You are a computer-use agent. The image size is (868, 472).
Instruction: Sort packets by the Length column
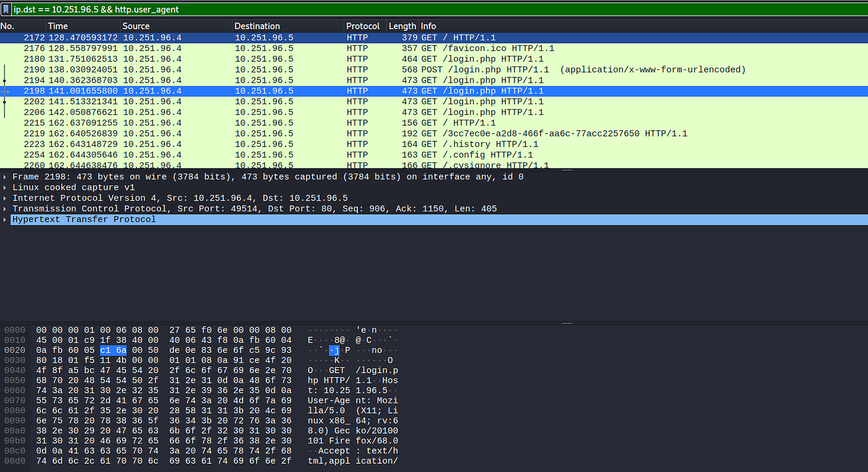click(401, 26)
